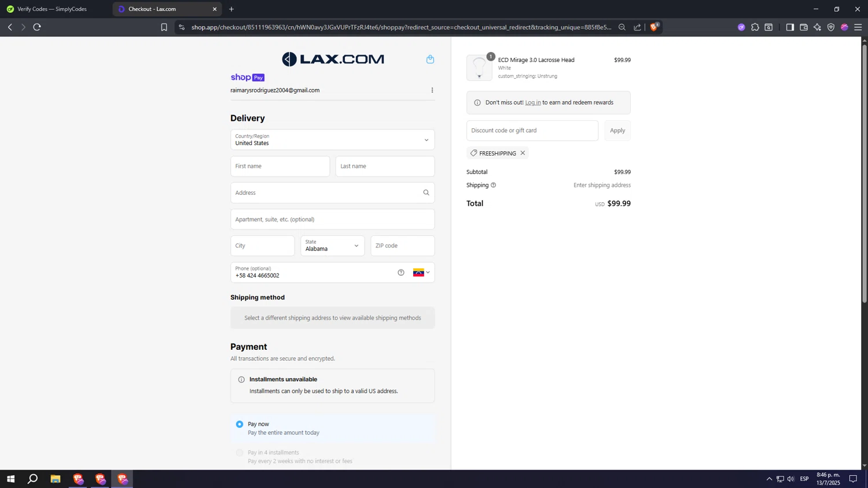868x488 pixels.
Task: Bookmark this page icon
Action: coord(164,27)
